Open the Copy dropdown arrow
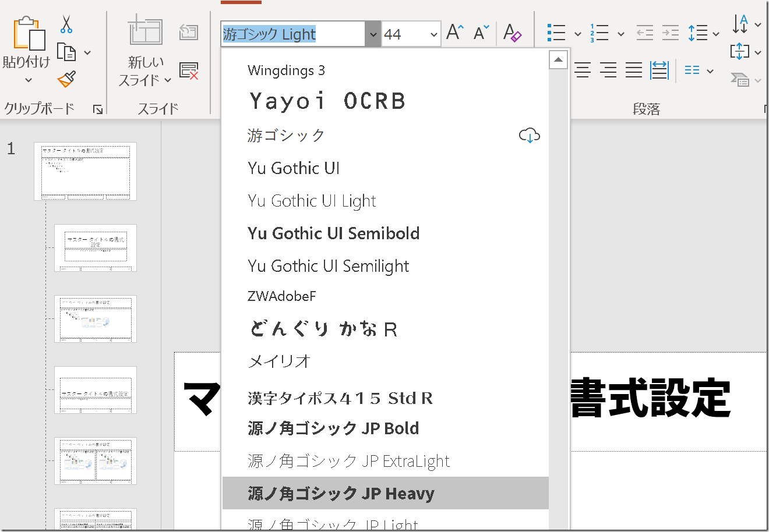 (x=87, y=53)
